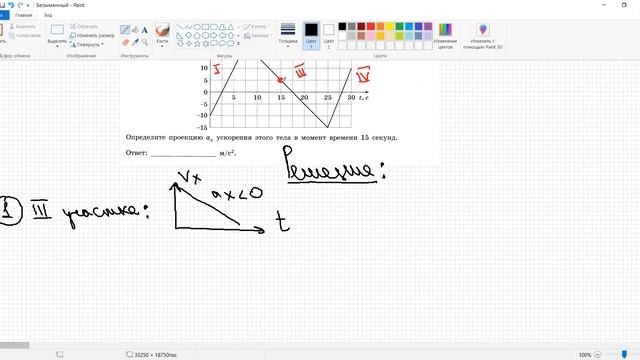Click Resize (Изменить размер) button
640x360 pixels.
click(92, 36)
